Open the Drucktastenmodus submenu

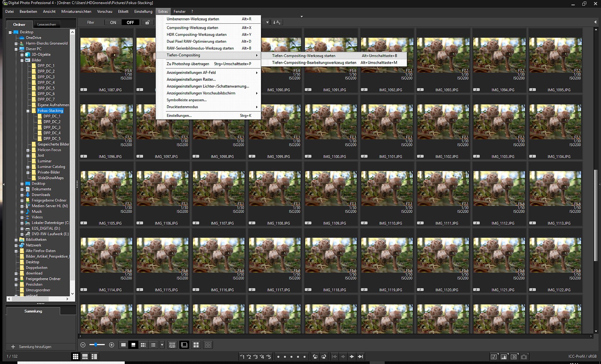(x=208, y=107)
